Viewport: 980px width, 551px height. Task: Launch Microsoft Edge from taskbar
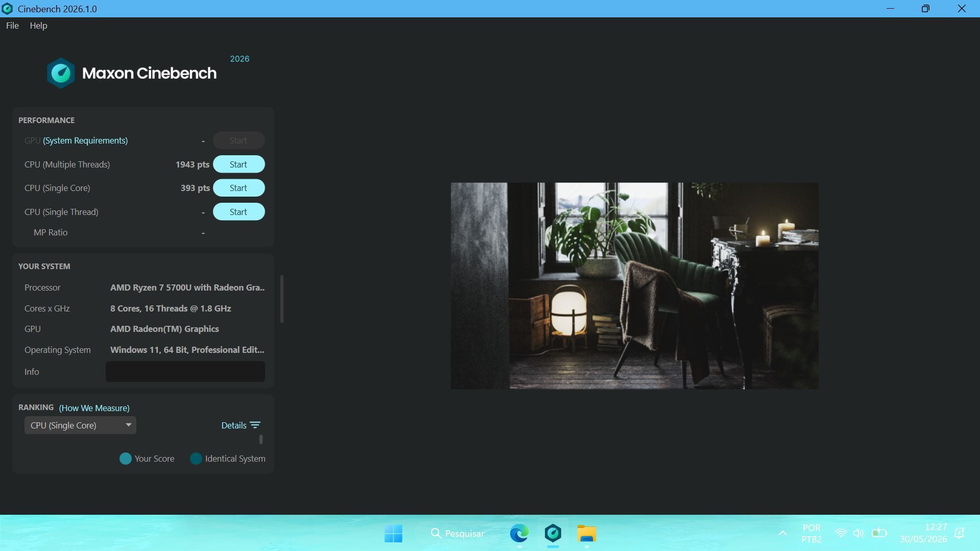tap(519, 534)
